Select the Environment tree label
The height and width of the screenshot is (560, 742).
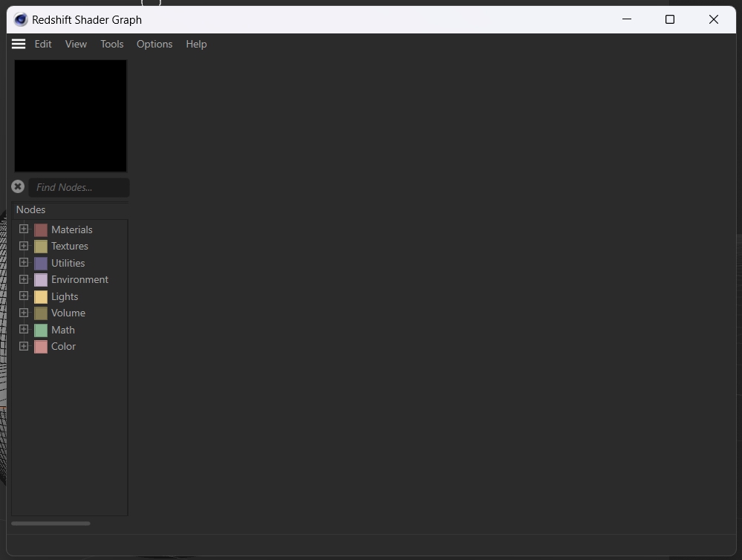click(79, 279)
